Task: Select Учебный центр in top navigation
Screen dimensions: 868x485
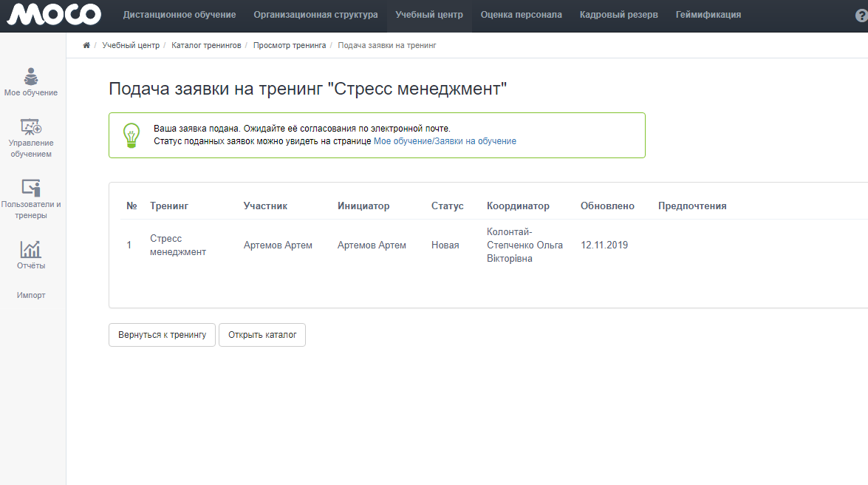Action: click(429, 15)
